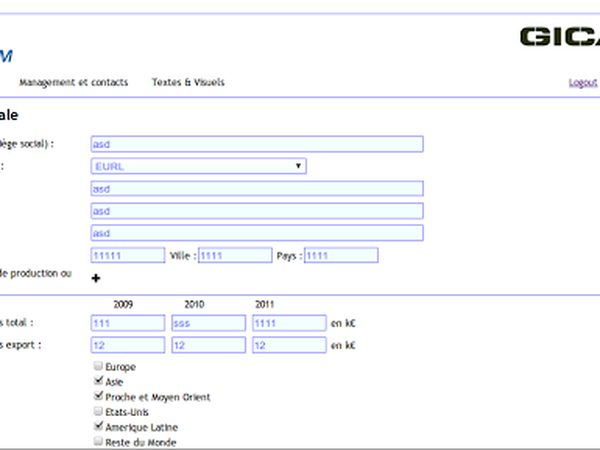Select the 2010 total field containing sss
Screen dimensions: 600x450
click(209, 323)
